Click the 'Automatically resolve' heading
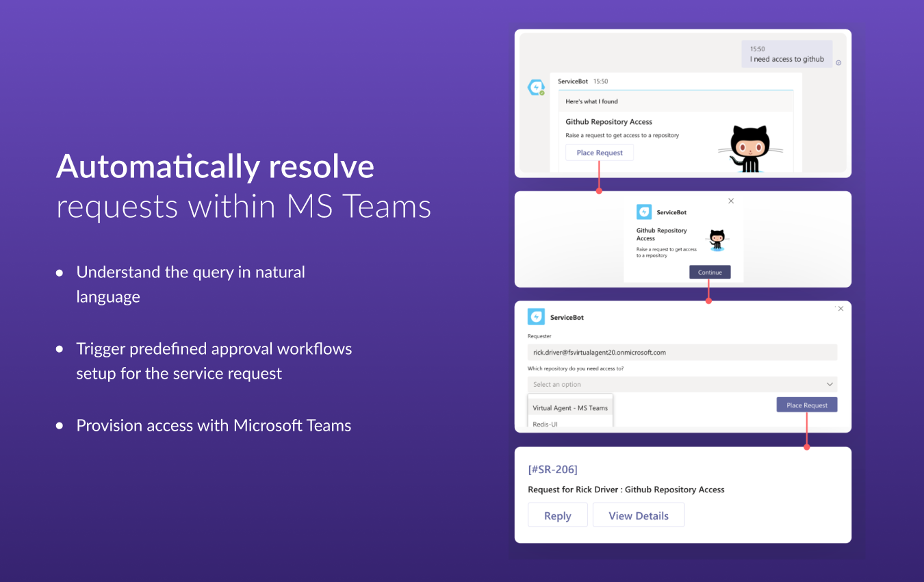924x582 pixels. click(216, 166)
